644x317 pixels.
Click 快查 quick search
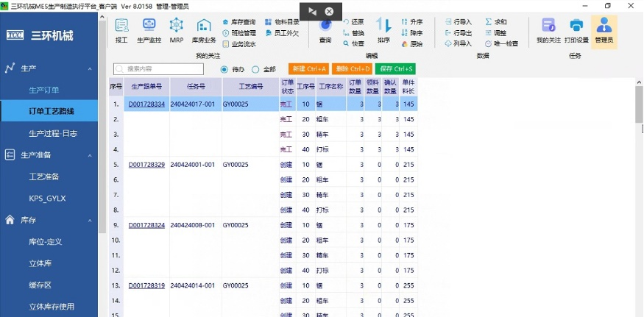point(353,44)
